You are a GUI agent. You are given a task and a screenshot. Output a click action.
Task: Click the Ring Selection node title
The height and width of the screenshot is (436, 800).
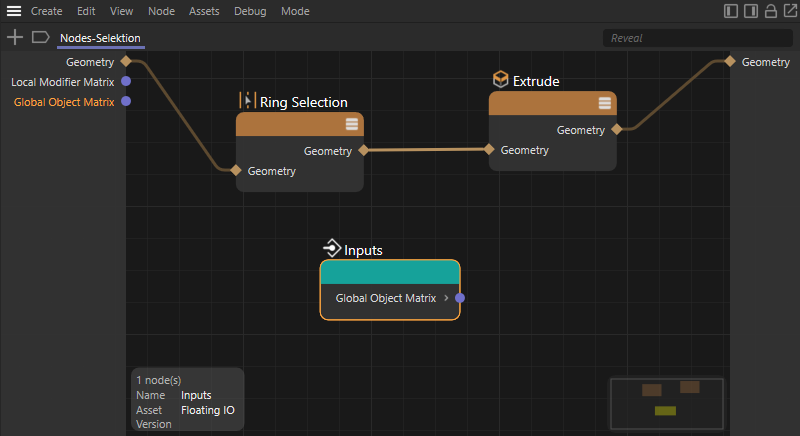[304, 102]
